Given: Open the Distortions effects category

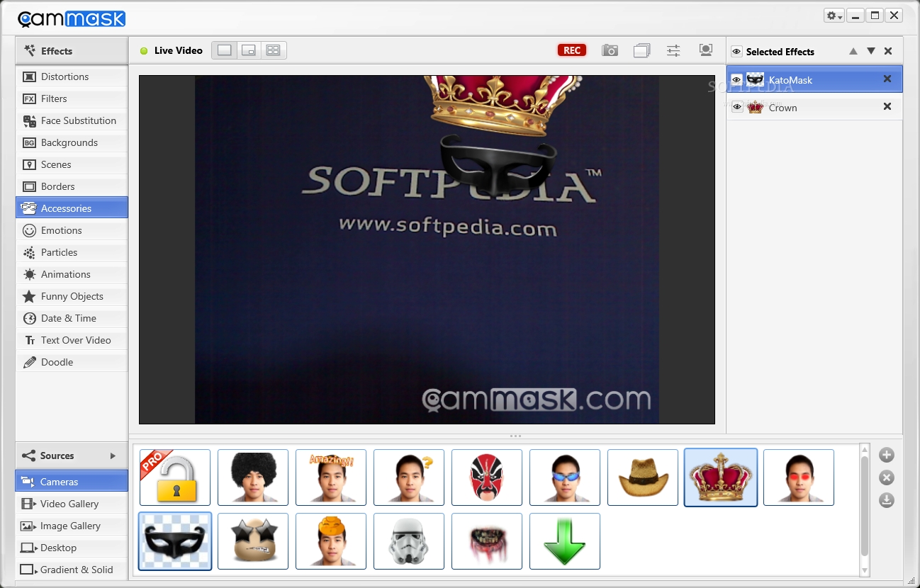Looking at the screenshot, I should point(72,77).
